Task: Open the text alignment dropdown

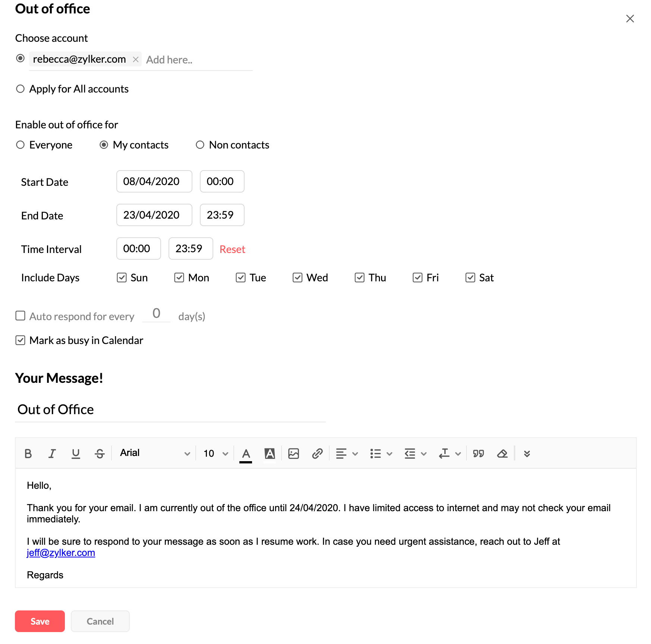Action: pyautogui.click(x=346, y=454)
